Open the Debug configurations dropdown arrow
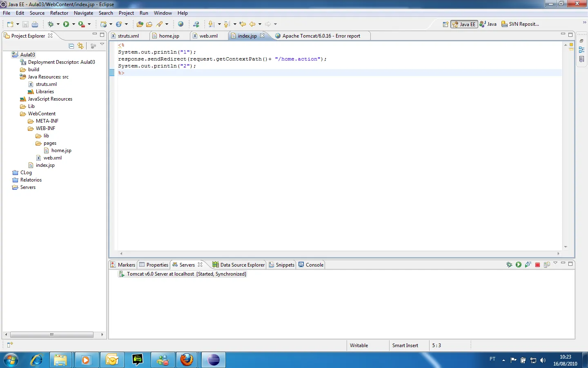This screenshot has height=368, width=588. tap(58, 24)
